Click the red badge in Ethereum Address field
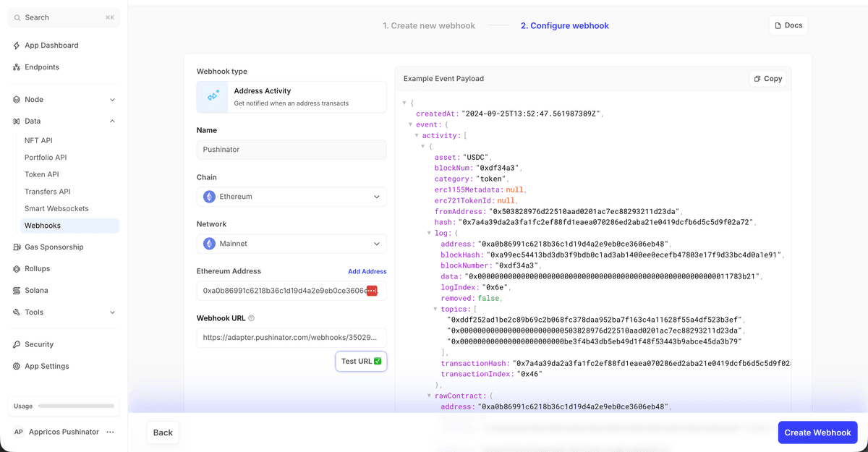The width and height of the screenshot is (868, 452). [x=372, y=291]
